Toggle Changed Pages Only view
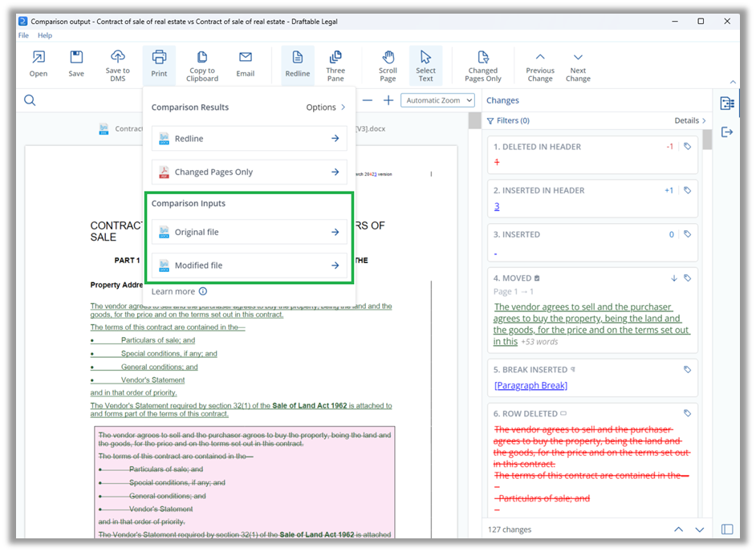This screenshot has height=552, width=756. [x=482, y=65]
